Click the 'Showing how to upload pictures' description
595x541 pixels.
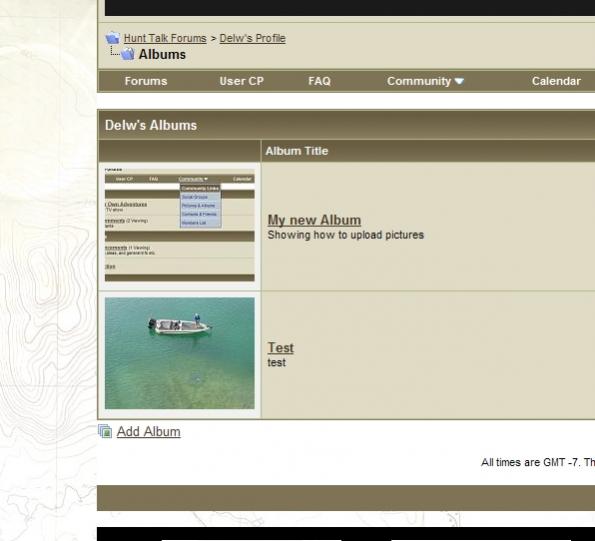pos(345,235)
